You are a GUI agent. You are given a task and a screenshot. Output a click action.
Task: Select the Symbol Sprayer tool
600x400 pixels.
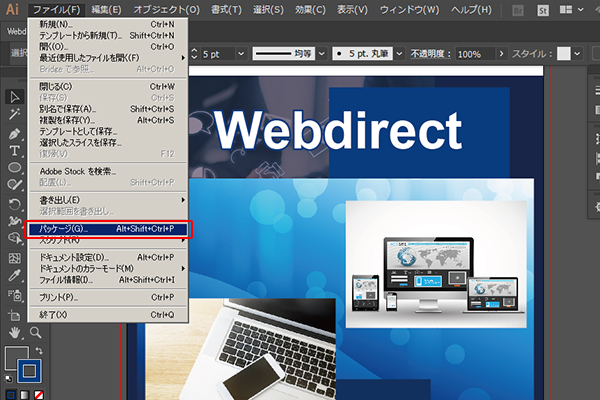pyautogui.click(x=15, y=295)
